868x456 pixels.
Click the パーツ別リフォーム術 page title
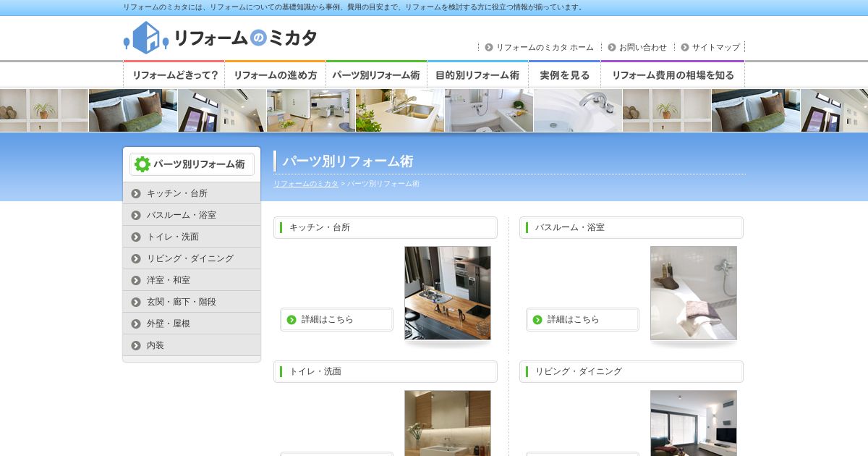tap(348, 161)
